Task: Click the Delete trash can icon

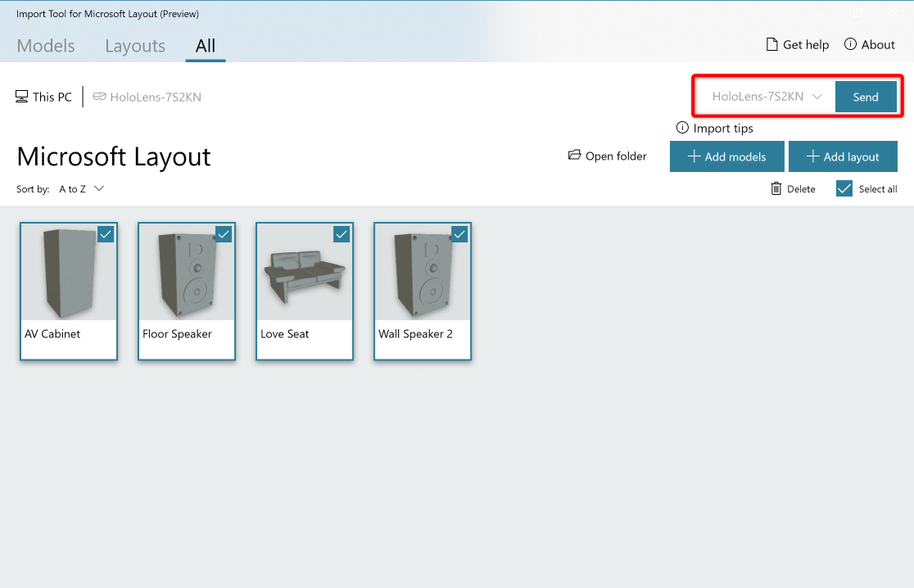Action: point(776,189)
